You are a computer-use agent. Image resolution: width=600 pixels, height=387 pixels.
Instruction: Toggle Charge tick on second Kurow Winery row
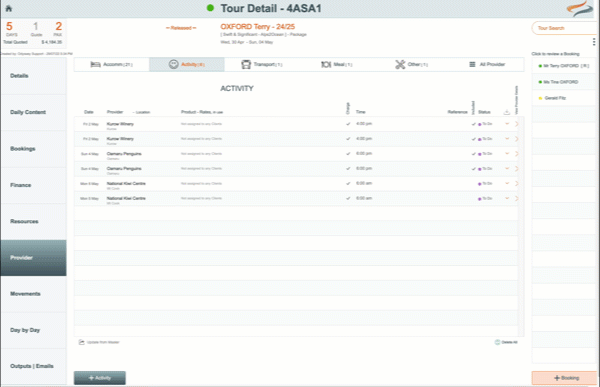(348, 139)
